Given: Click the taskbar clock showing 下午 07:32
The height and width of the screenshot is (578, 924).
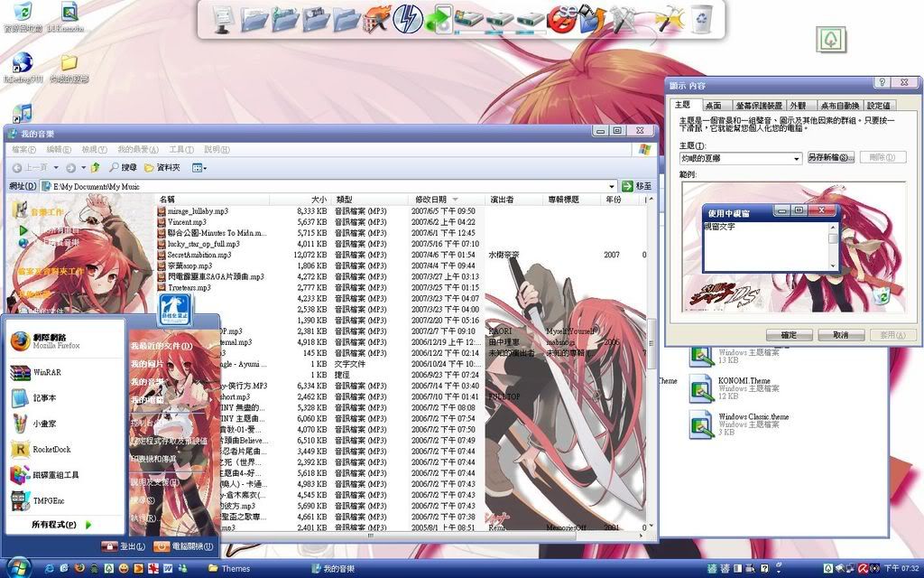Looking at the screenshot, I should click(901, 569).
